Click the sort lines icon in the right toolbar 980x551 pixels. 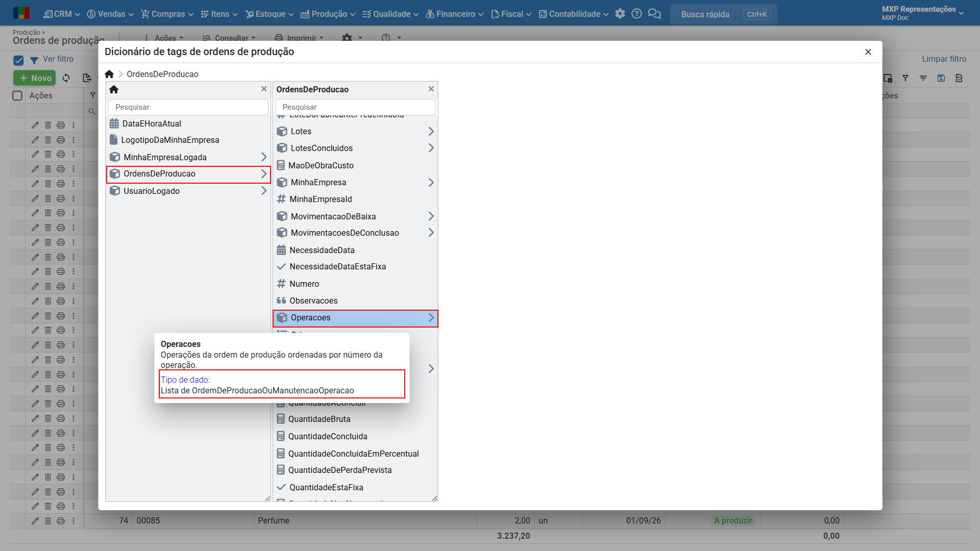point(923,78)
